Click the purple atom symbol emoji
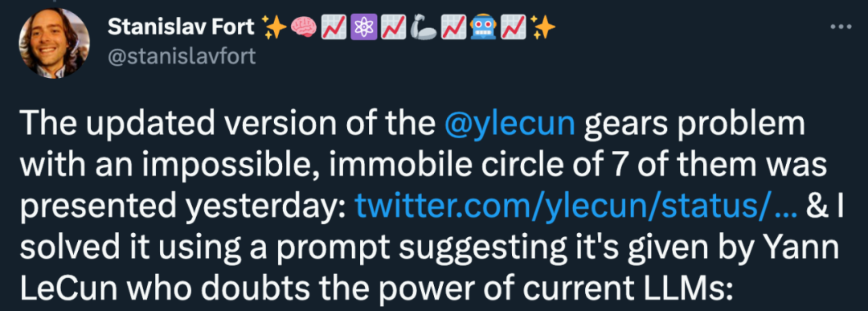 point(362,27)
